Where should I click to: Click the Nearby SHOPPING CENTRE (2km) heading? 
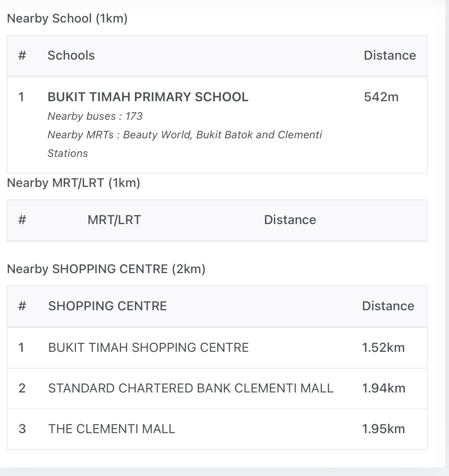click(x=106, y=269)
